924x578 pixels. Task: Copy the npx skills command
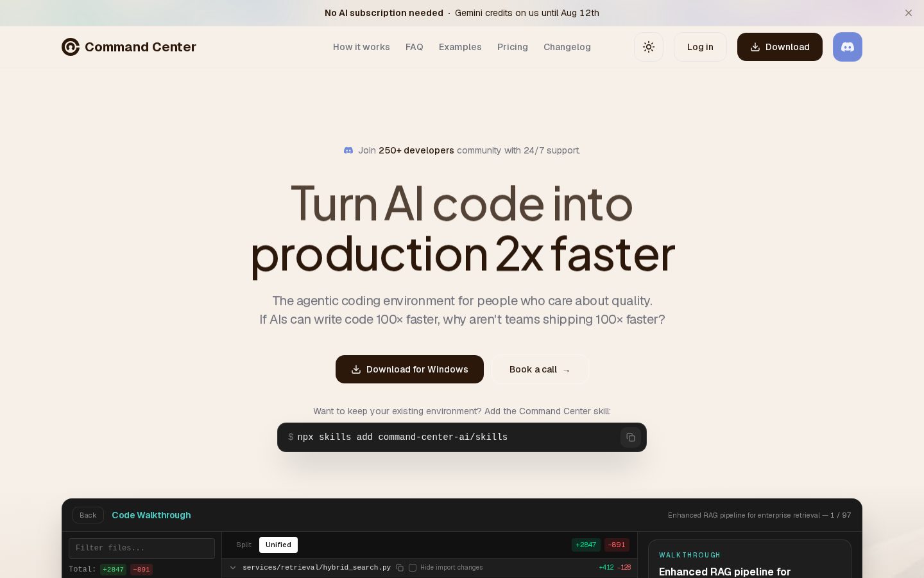[x=631, y=437]
